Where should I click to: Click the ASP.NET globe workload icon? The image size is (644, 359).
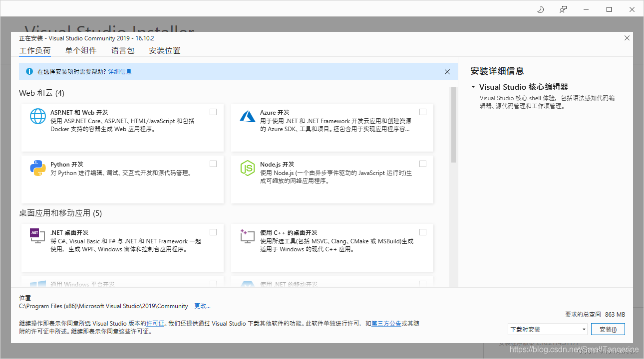tap(38, 116)
